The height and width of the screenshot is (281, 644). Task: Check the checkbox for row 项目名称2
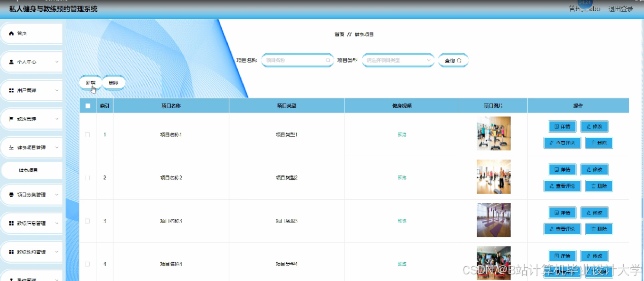(x=88, y=178)
